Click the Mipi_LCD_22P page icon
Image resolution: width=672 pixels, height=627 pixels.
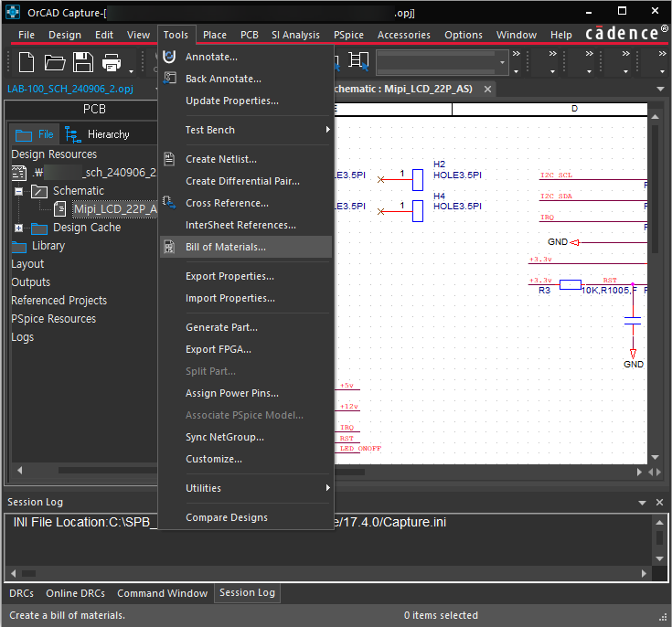[x=60, y=209]
